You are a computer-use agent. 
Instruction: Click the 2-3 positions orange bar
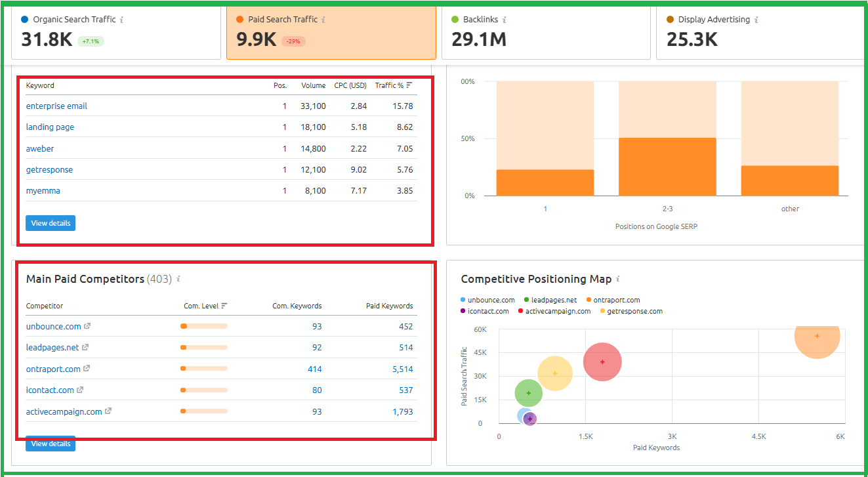(667, 167)
